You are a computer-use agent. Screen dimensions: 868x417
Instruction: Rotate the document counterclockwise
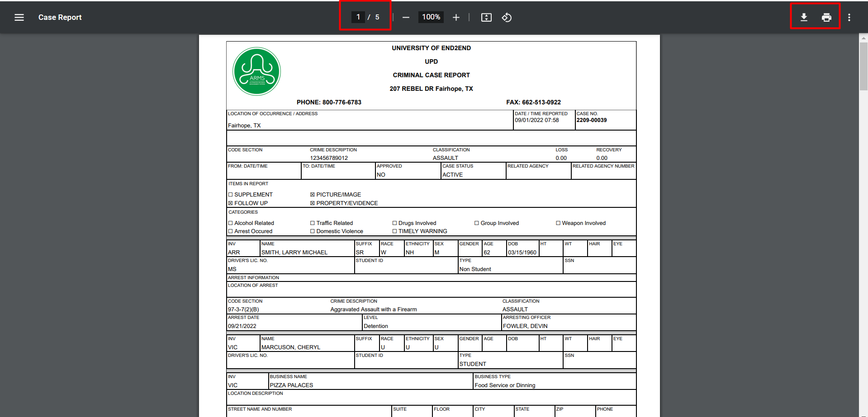pyautogui.click(x=507, y=17)
